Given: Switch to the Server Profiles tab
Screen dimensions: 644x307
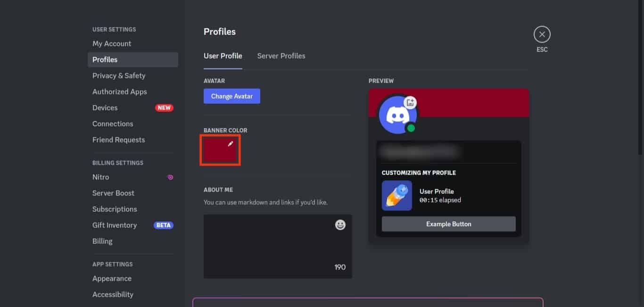Looking at the screenshot, I should click(x=281, y=56).
